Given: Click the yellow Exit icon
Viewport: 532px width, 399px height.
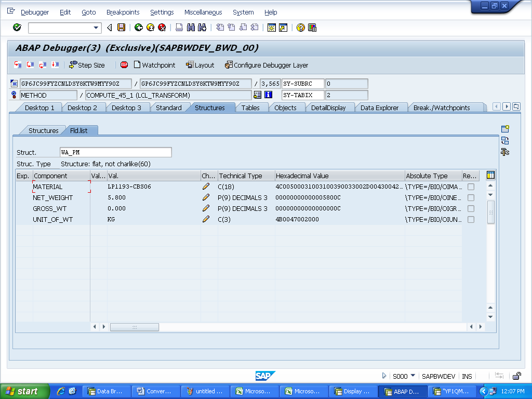Looking at the screenshot, I should 150,28.
